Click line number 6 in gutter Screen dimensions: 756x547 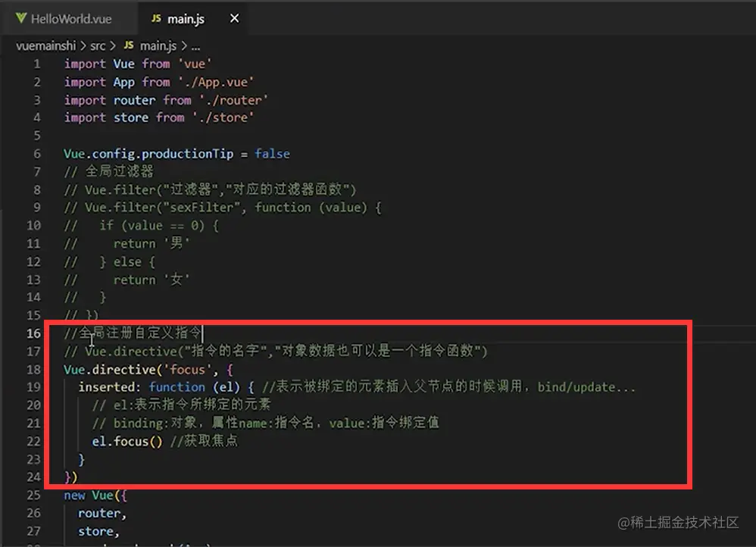[x=37, y=154]
